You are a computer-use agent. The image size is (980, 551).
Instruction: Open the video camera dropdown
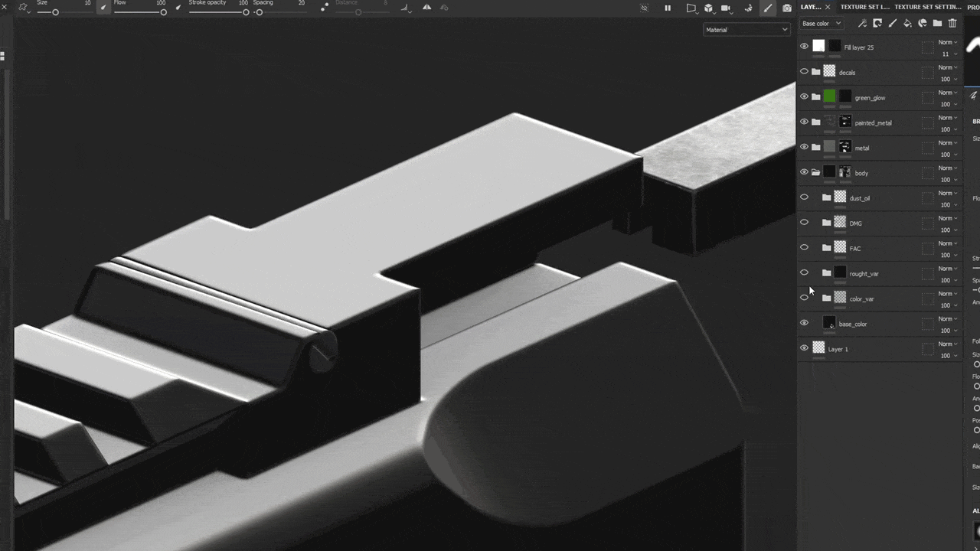coord(727,8)
